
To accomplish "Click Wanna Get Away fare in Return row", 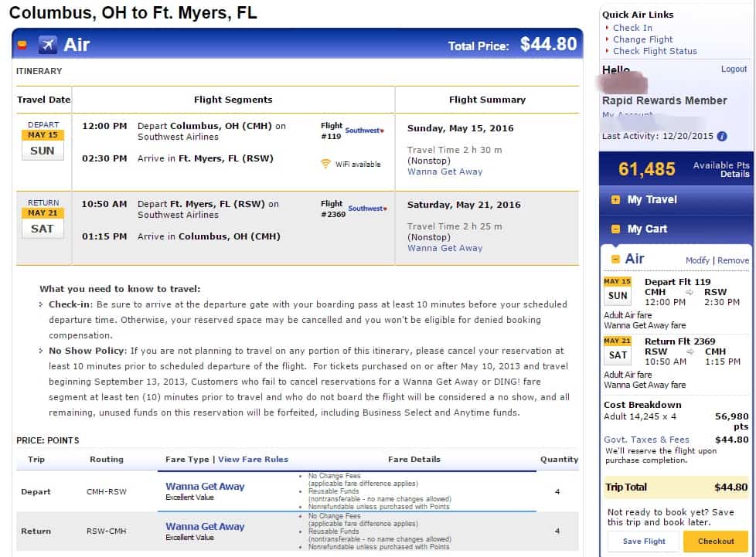I will point(205,526).
